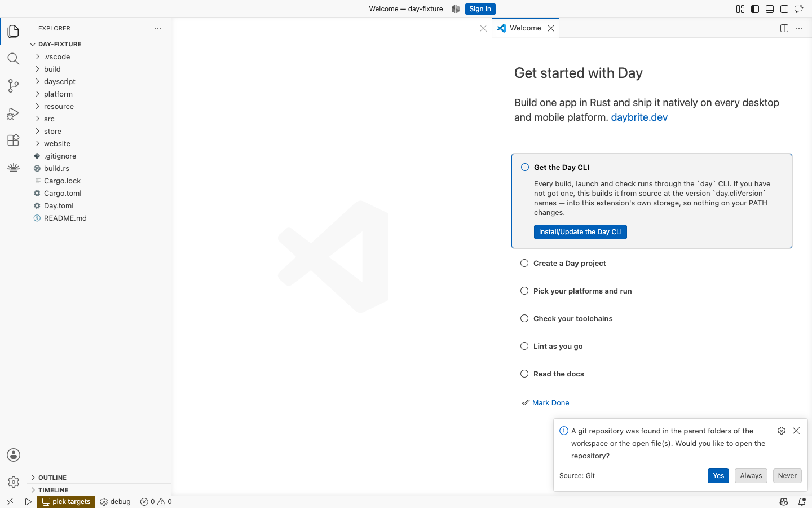Open Copilot status icon in status bar
Image resolution: width=812 pixels, height=508 pixels.
[784, 502]
